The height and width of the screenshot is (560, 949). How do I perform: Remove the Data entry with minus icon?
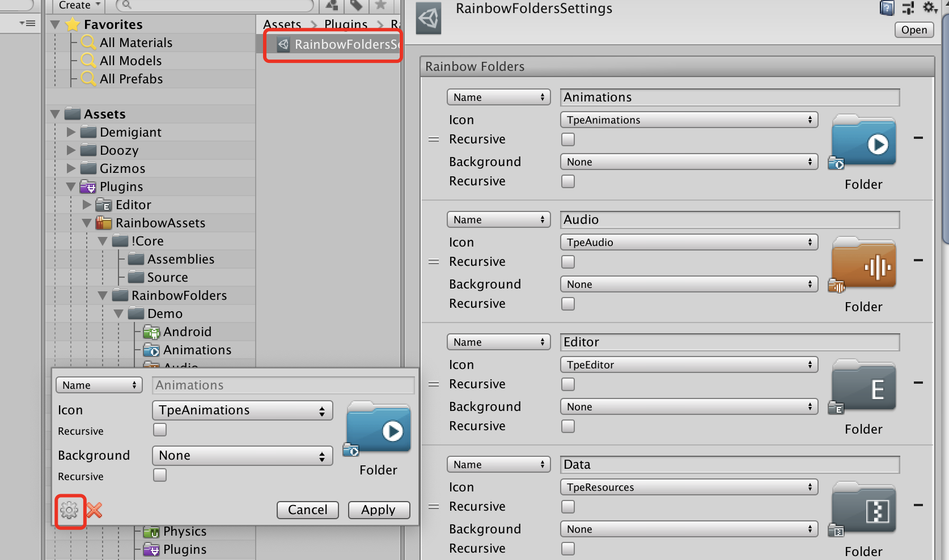click(x=918, y=505)
